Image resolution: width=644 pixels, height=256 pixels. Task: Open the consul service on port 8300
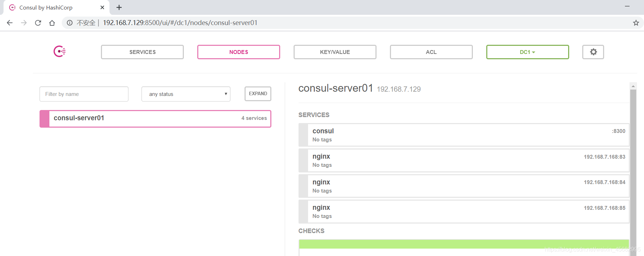[464, 135]
